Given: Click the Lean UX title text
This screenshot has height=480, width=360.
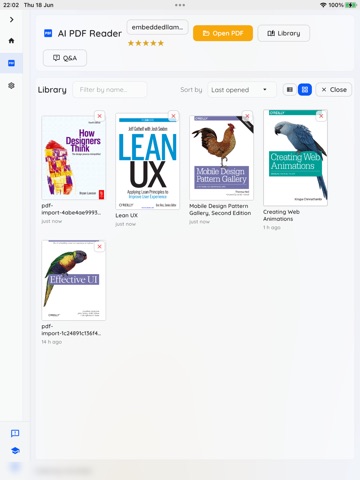Looking at the screenshot, I should pyautogui.click(x=127, y=215).
